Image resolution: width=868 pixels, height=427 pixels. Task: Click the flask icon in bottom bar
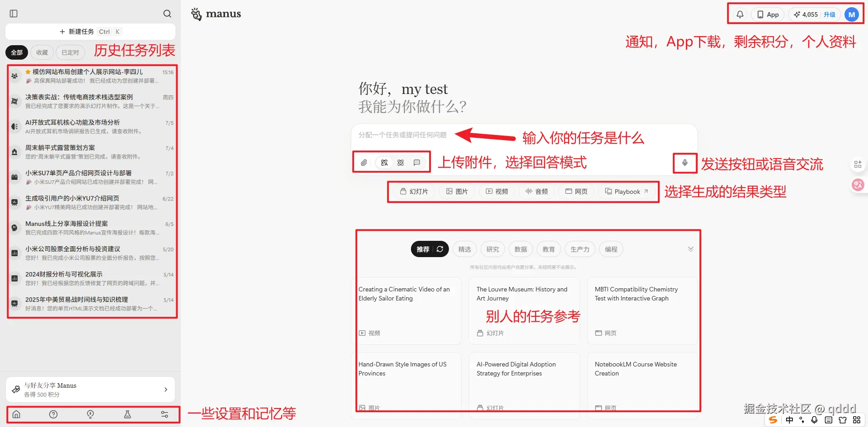pos(127,414)
